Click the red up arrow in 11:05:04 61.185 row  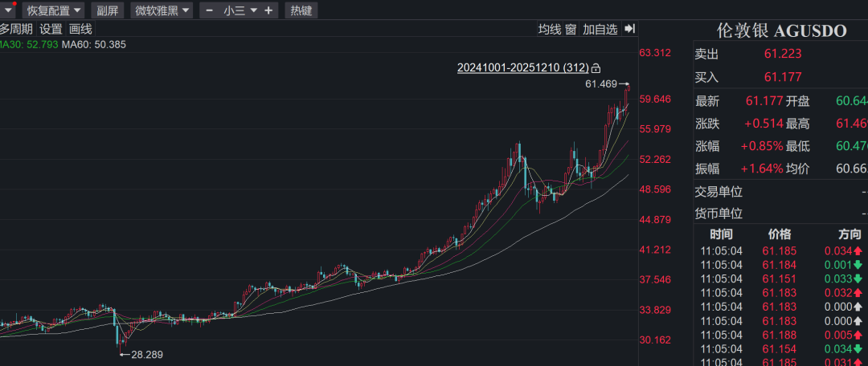(858, 250)
